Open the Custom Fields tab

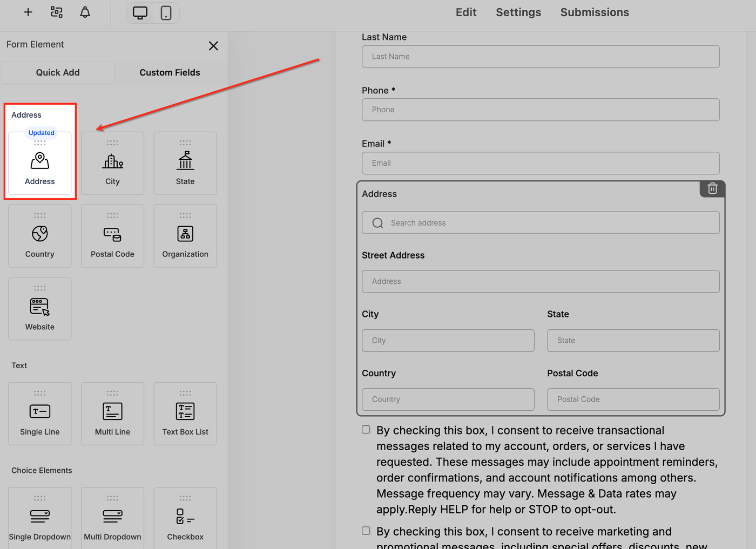pos(170,72)
